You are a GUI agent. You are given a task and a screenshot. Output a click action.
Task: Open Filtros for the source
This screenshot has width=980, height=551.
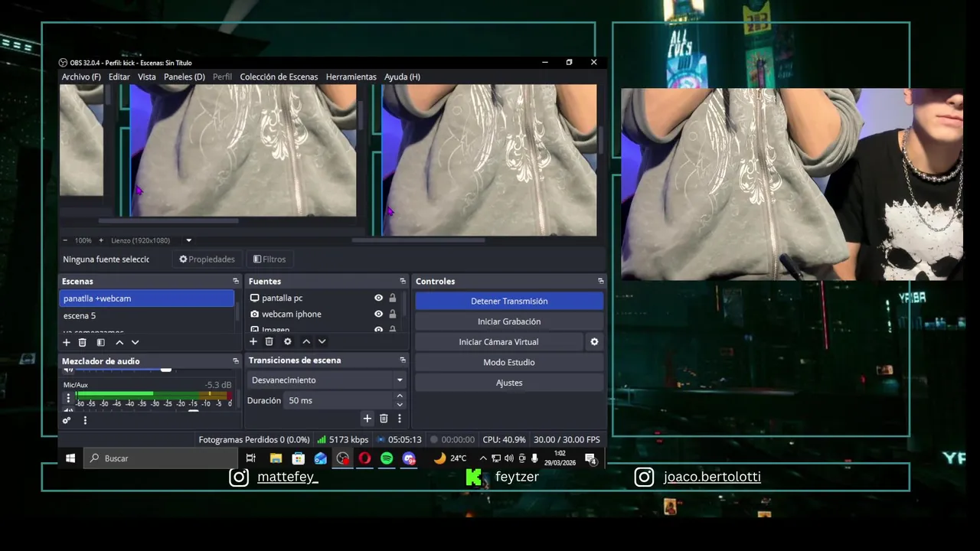tap(269, 259)
